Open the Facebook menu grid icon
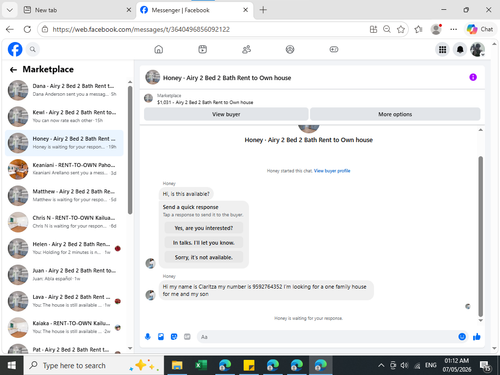The image size is (500, 375). tap(442, 50)
